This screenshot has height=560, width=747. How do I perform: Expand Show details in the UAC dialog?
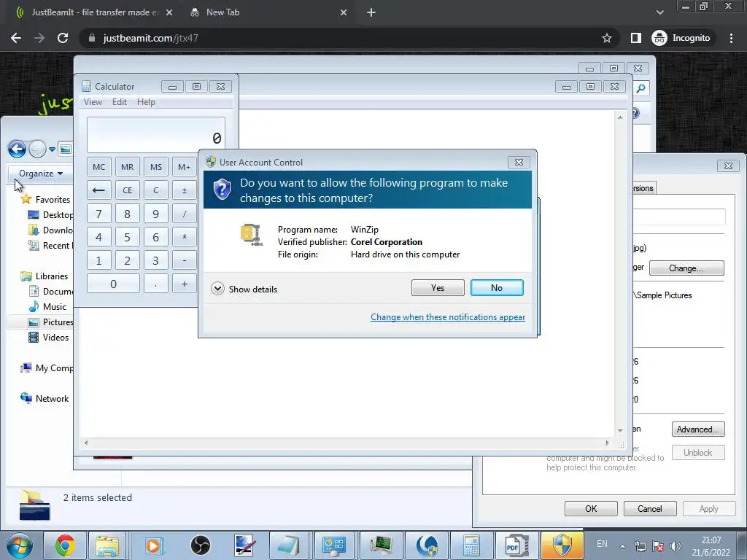click(244, 289)
